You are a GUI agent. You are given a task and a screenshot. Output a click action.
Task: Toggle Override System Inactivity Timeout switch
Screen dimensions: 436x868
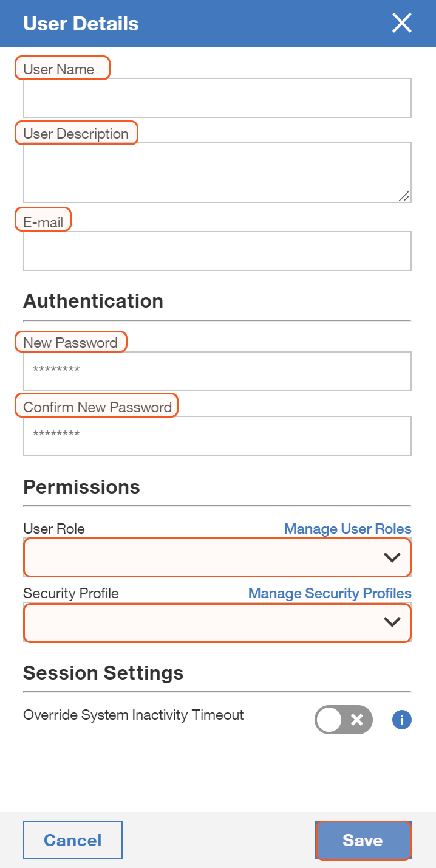click(343, 720)
